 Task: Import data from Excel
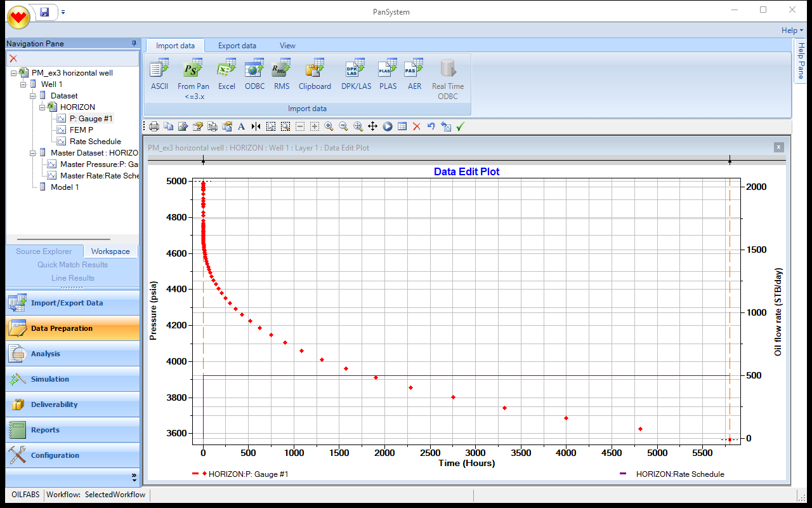pyautogui.click(x=226, y=74)
